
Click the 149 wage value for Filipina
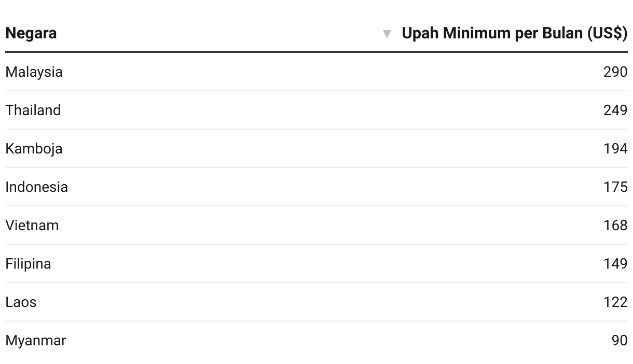pyautogui.click(x=615, y=263)
